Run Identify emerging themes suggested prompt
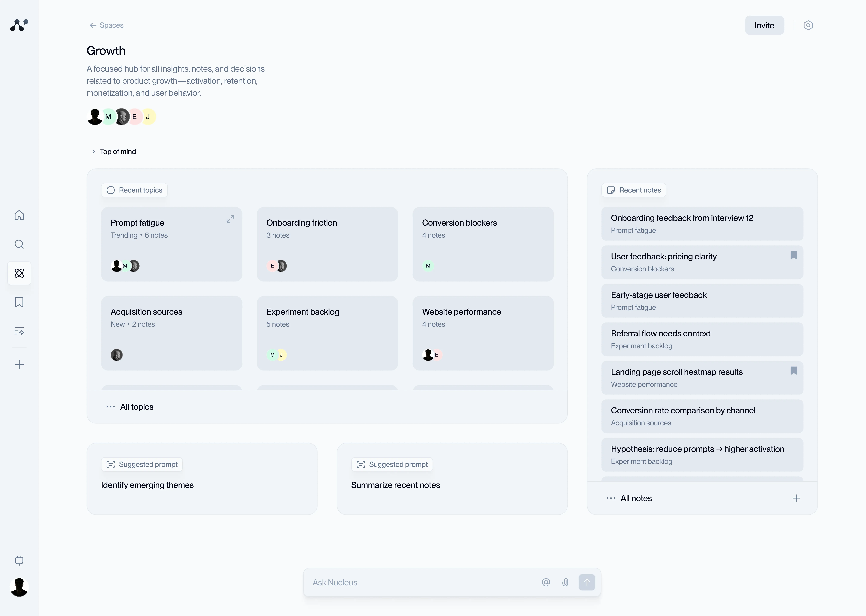The image size is (866, 616). [x=202, y=479]
